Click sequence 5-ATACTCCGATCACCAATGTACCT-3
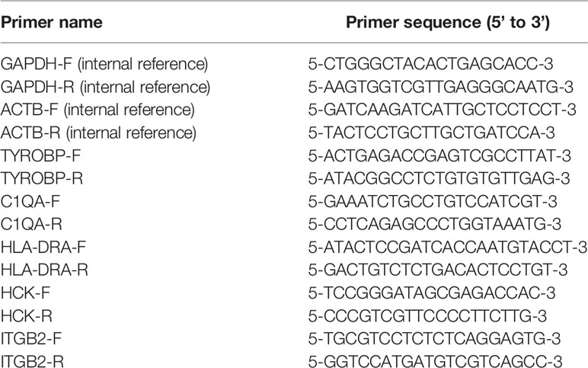Image resolution: width=588 pixels, height=368 pixels. 448,247
